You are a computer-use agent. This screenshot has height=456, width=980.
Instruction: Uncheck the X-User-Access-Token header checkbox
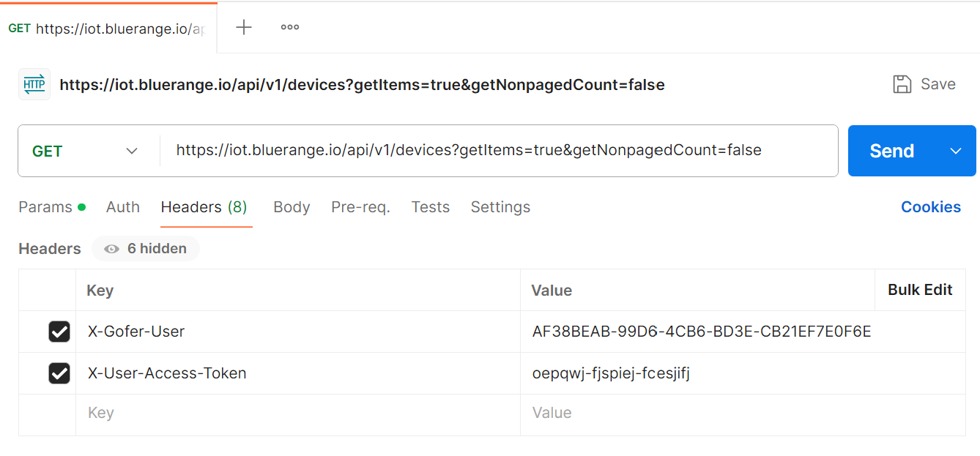click(59, 373)
